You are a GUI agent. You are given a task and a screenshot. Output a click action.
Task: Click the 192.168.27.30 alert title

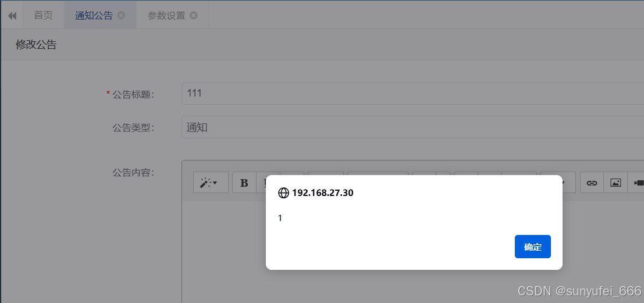[x=322, y=193]
